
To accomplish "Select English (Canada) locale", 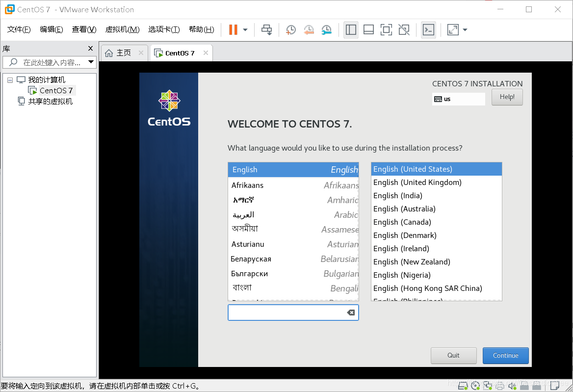I will pyautogui.click(x=436, y=222).
